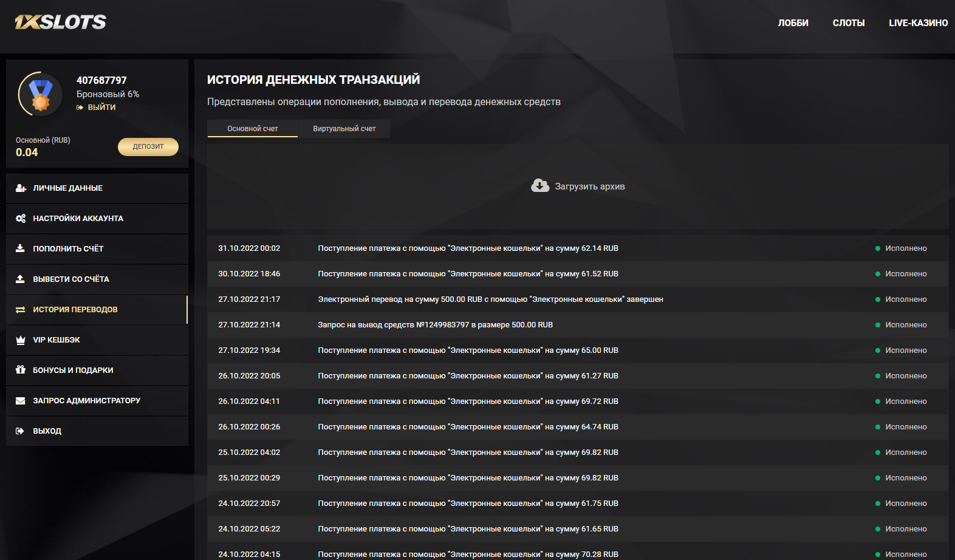Click the 61.75 RUB payment description

click(468, 504)
